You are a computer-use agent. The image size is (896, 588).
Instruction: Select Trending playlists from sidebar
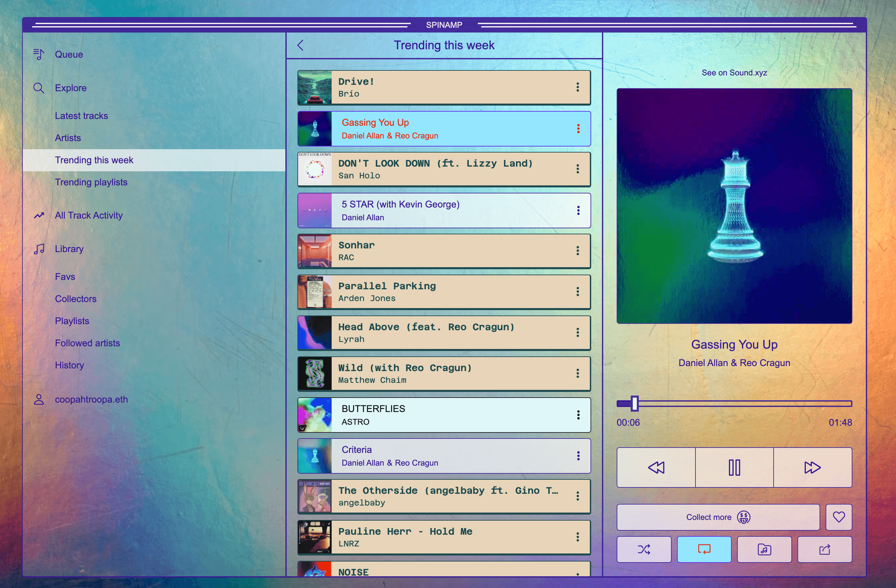[91, 182]
